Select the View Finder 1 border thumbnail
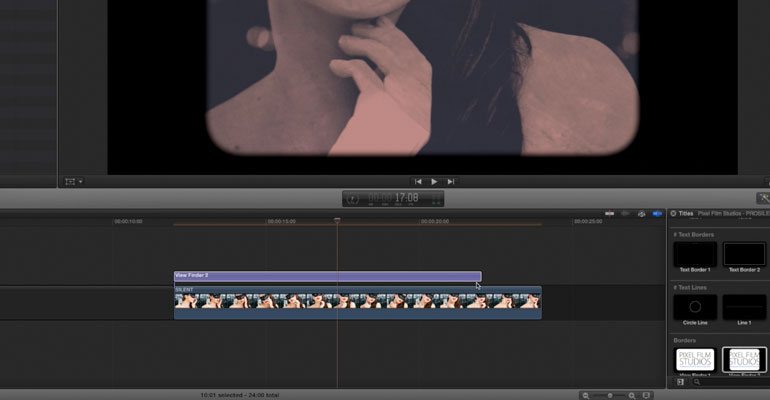 click(695, 360)
